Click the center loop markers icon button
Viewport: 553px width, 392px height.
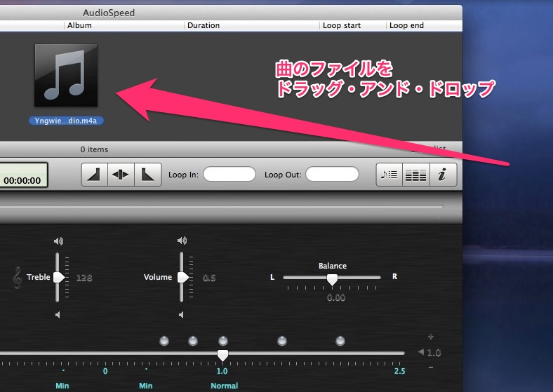click(x=121, y=175)
